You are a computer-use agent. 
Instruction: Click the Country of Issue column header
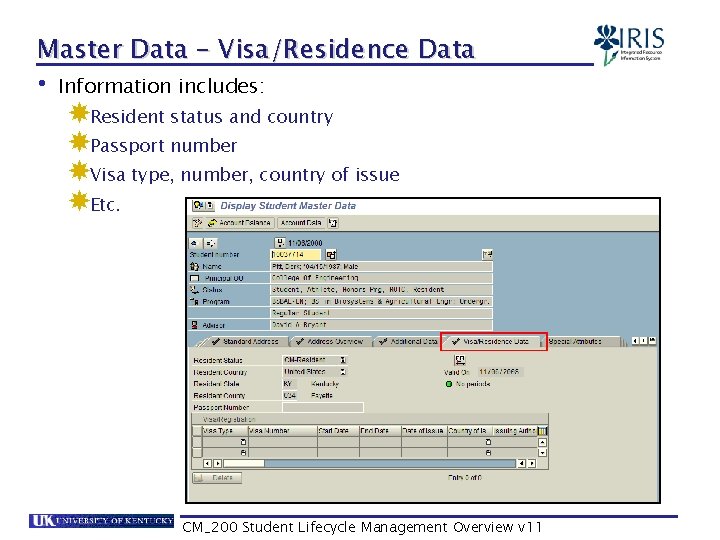pyautogui.click(x=470, y=431)
